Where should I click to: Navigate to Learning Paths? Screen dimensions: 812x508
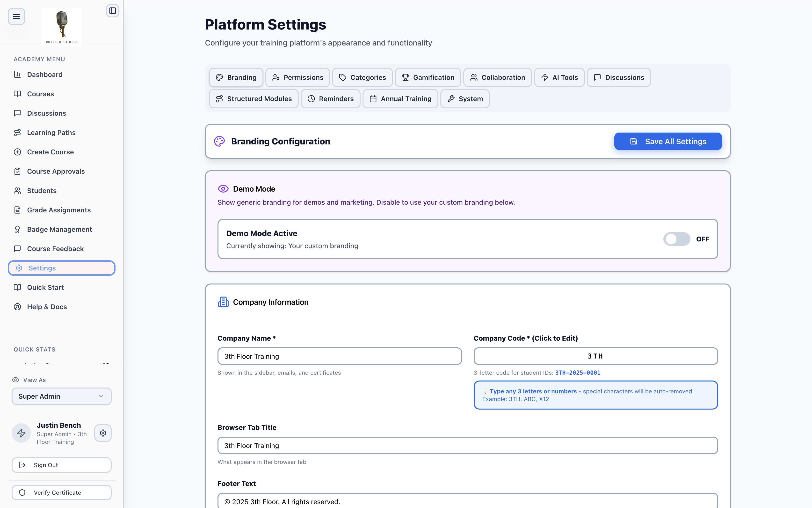coord(62,133)
